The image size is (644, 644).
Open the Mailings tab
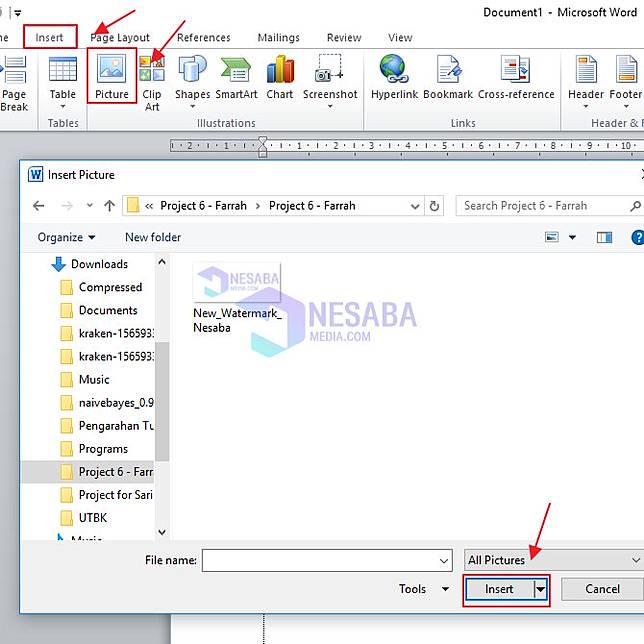coord(278,37)
